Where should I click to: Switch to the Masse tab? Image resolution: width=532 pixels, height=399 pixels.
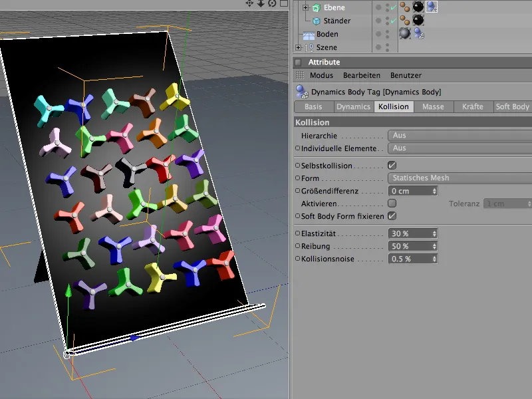(x=433, y=107)
